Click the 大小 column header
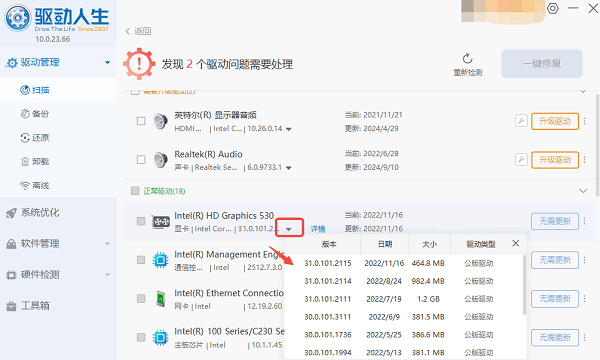 (x=430, y=244)
